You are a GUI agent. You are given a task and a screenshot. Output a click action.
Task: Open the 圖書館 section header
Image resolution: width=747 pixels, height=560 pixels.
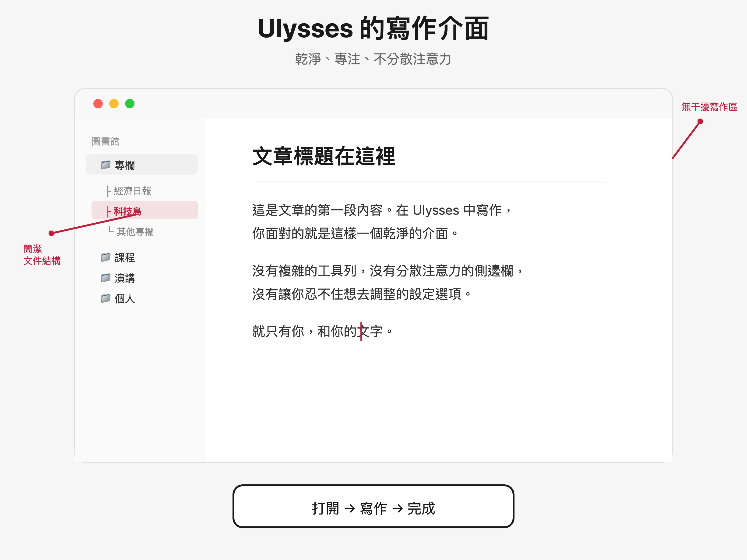[x=105, y=141]
